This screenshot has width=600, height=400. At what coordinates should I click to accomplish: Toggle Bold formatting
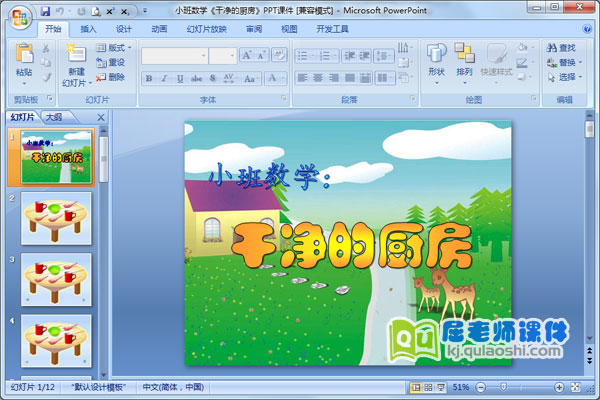pos(149,78)
